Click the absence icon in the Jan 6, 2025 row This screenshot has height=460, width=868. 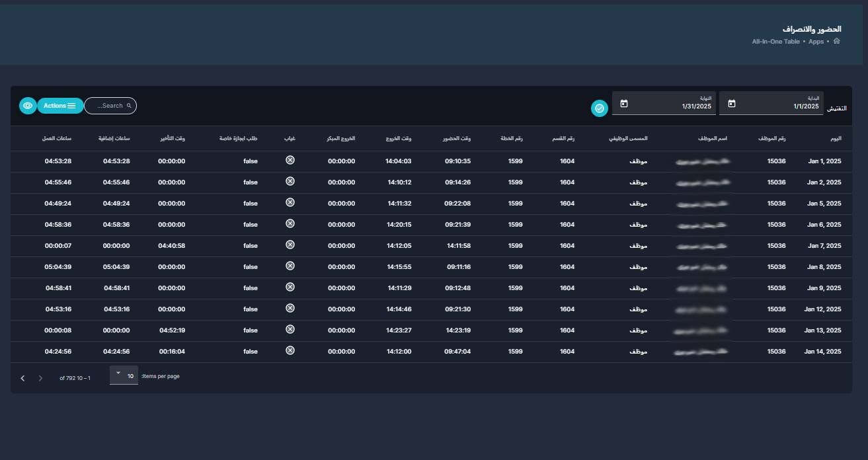(x=290, y=223)
